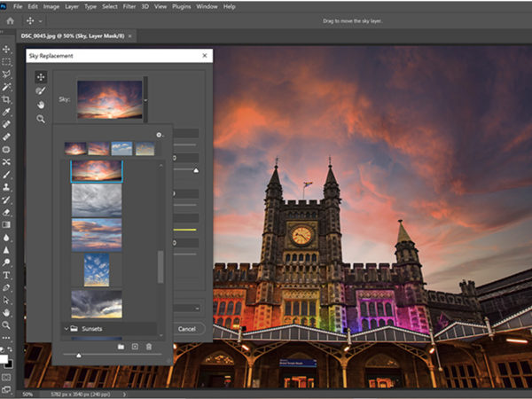Select the Rectangular Marquee tool

tap(6, 62)
